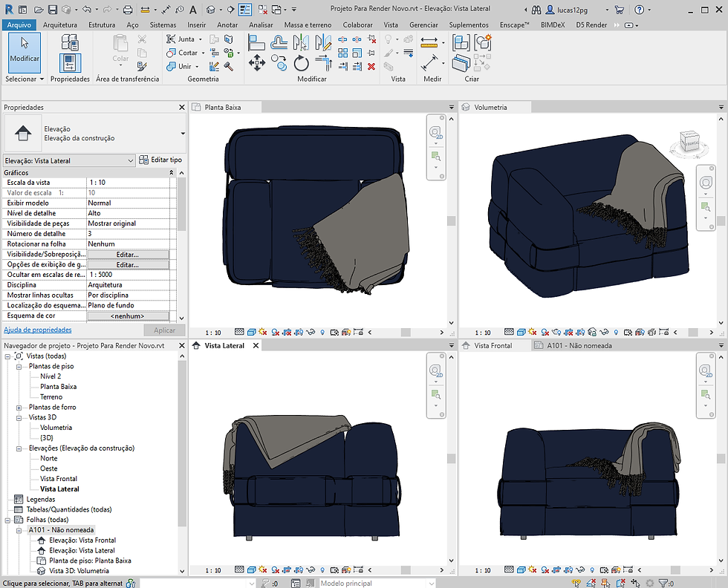Expand Plantas de forro tree node
Image resolution: width=728 pixels, height=588 pixels.
coord(19,408)
